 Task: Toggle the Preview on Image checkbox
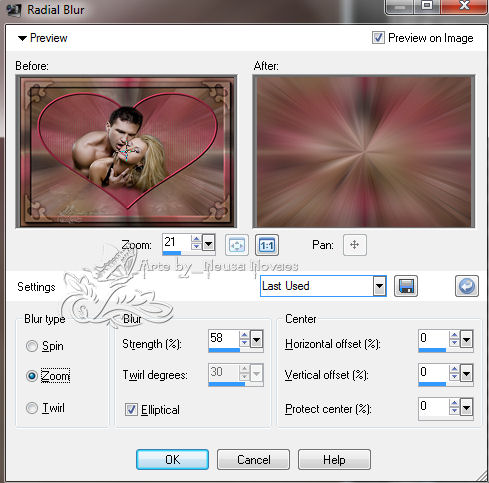378,37
